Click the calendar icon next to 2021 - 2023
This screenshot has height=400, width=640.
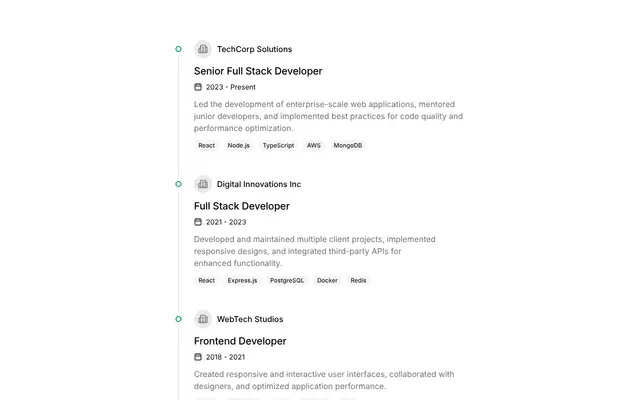click(198, 222)
